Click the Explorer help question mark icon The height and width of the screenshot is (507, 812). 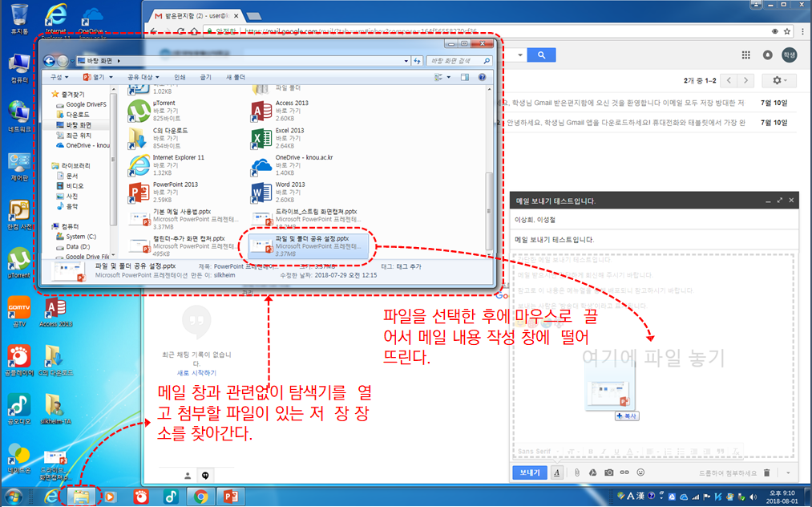coord(482,77)
